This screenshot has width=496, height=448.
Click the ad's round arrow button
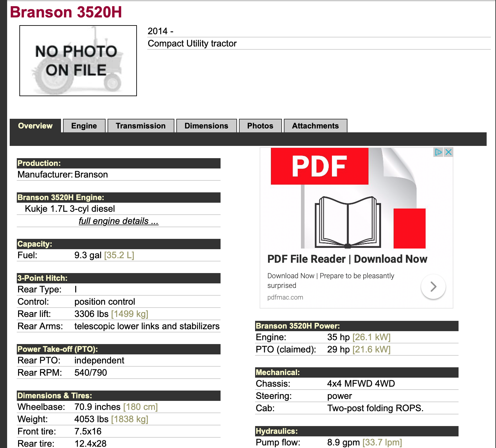click(x=433, y=286)
